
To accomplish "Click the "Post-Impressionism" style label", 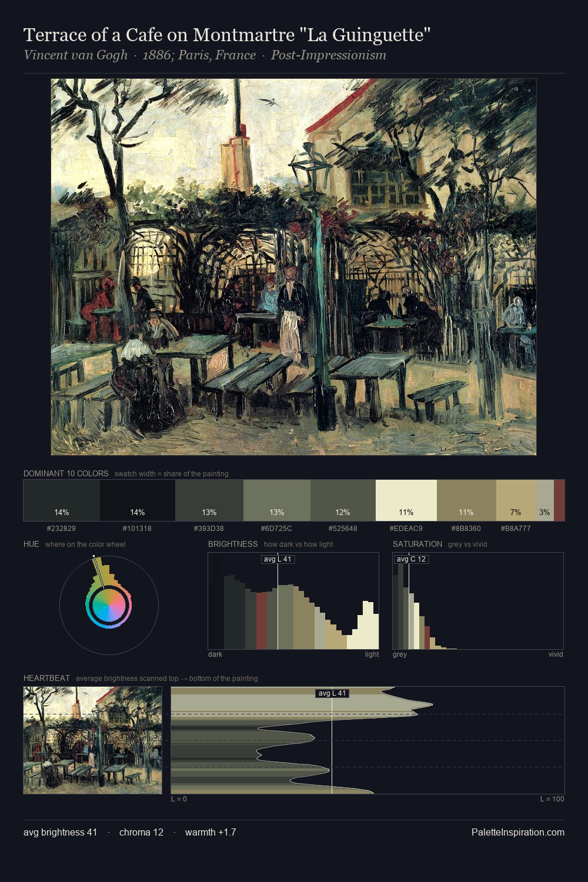I will [x=329, y=55].
